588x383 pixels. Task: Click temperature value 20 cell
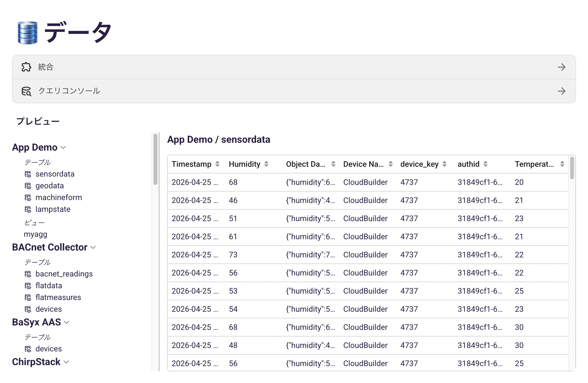(519, 182)
